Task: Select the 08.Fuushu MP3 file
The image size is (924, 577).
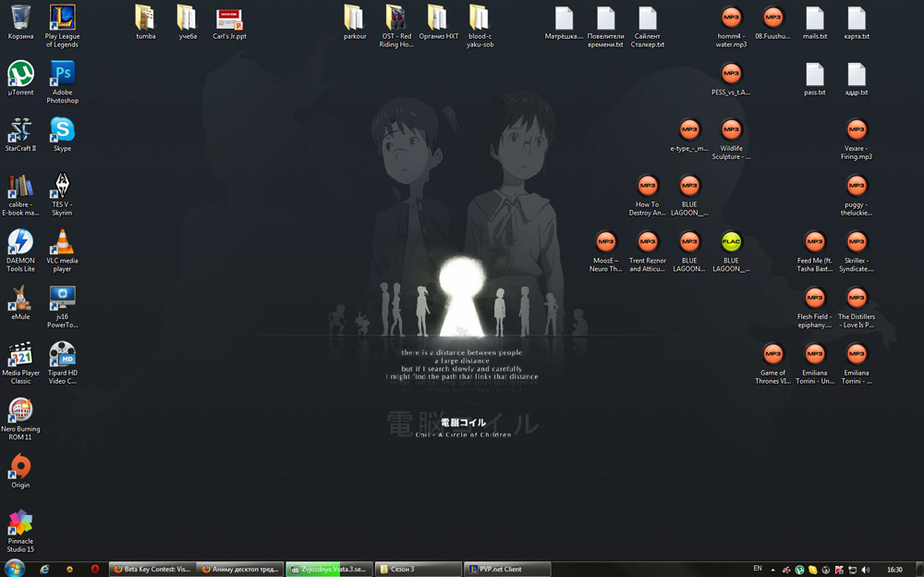Action: (772, 22)
